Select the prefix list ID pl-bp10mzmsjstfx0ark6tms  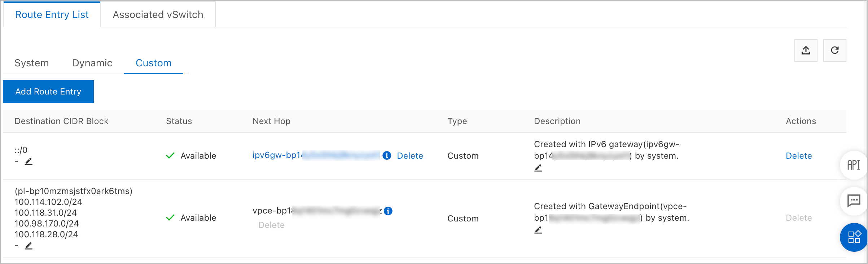(74, 191)
